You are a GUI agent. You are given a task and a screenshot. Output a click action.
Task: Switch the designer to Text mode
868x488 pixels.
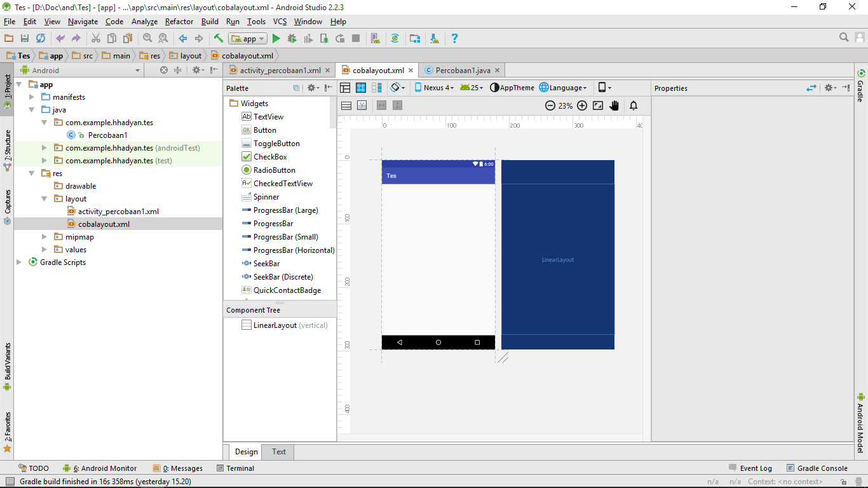click(278, 452)
